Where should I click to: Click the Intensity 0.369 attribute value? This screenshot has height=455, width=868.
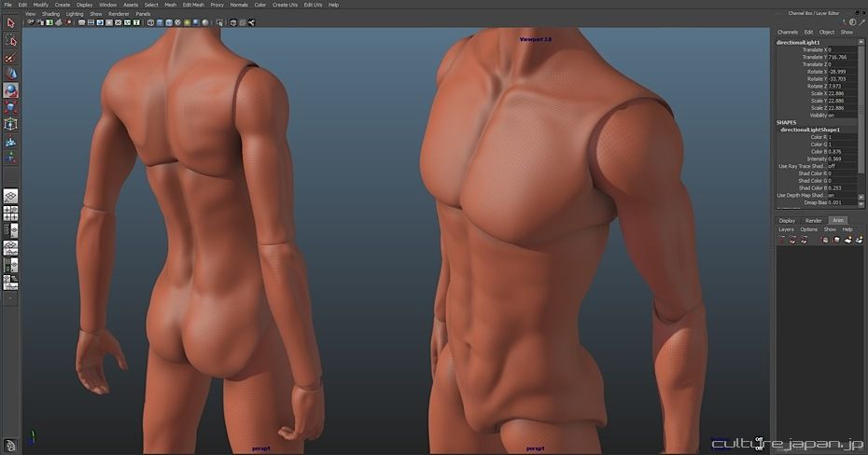tap(834, 159)
